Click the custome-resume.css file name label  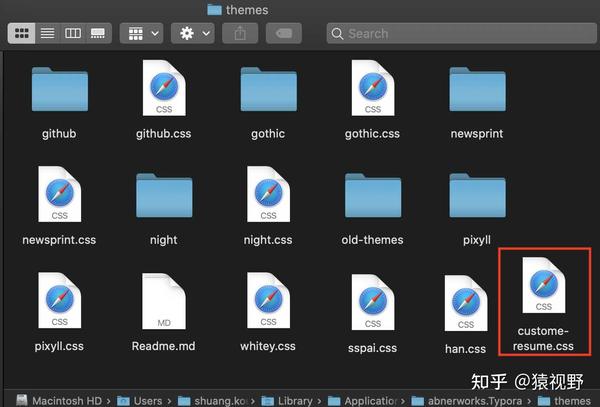(543, 339)
